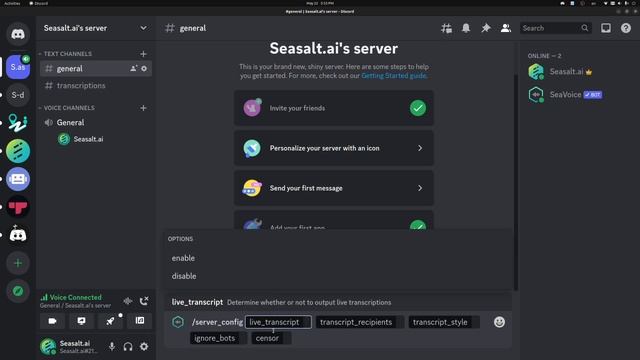Open the Getting Started guide link
The image size is (640, 360).
point(394,76)
